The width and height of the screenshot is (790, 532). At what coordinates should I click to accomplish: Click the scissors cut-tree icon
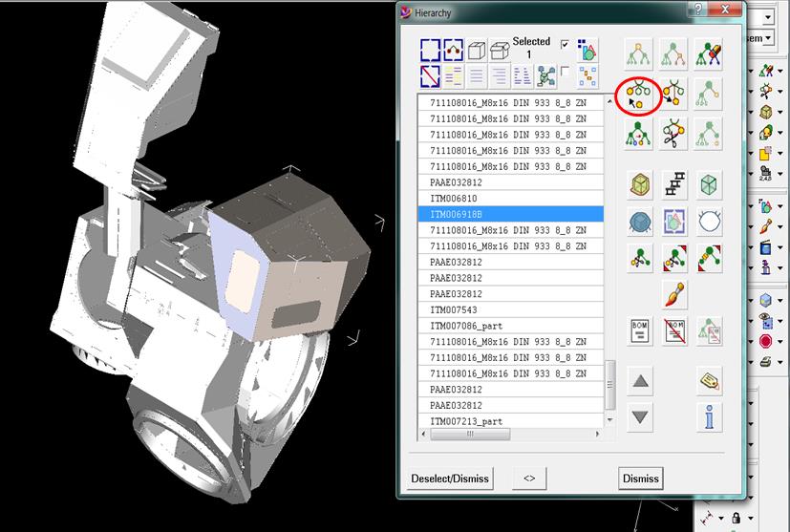click(x=673, y=135)
